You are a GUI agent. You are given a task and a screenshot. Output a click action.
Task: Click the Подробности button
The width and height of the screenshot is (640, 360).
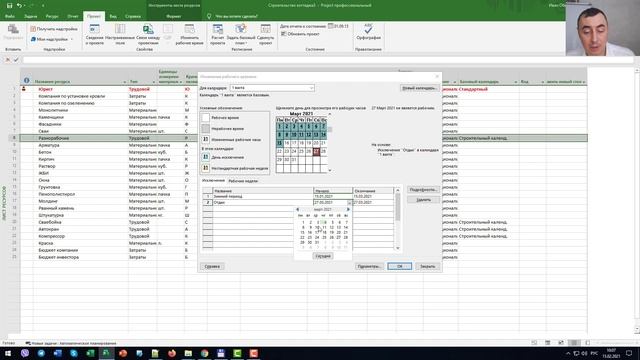coord(423,190)
